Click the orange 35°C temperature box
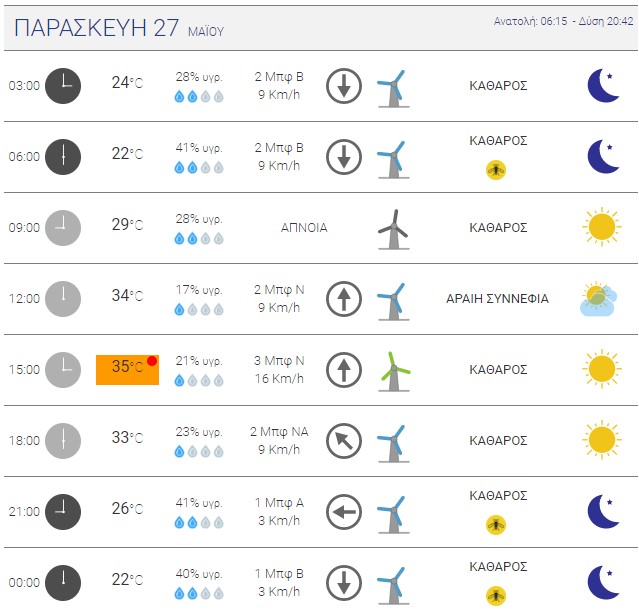The width and height of the screenshot is (639, 612). click(127, 370)
